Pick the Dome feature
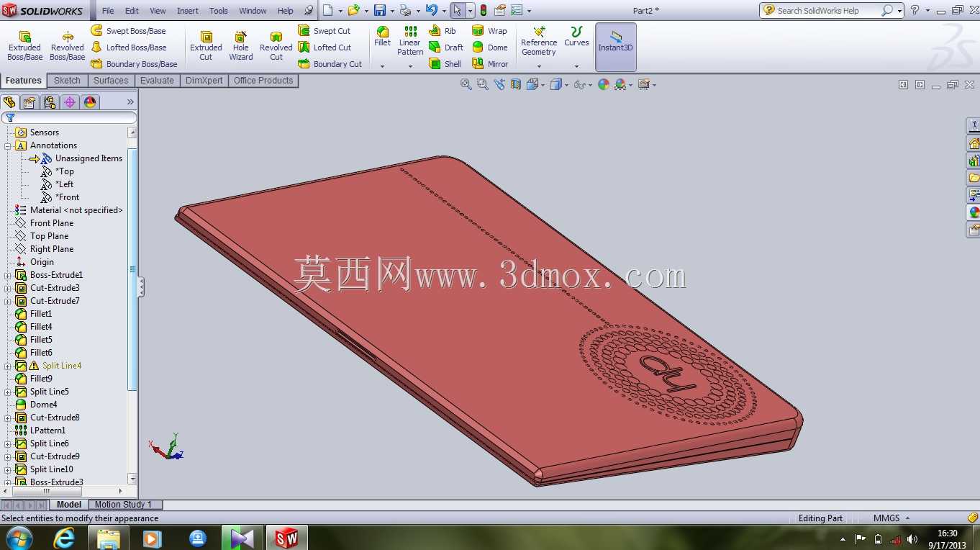 click(490, 48)
